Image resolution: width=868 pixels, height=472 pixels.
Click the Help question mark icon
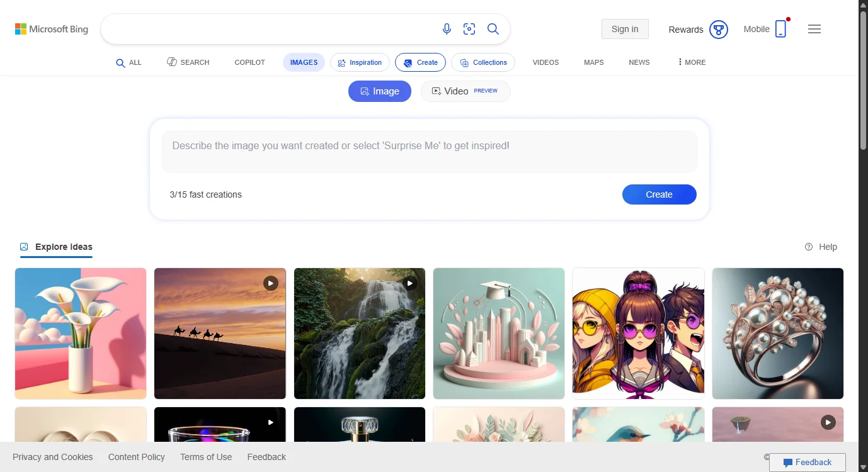[x=808, y=247]
